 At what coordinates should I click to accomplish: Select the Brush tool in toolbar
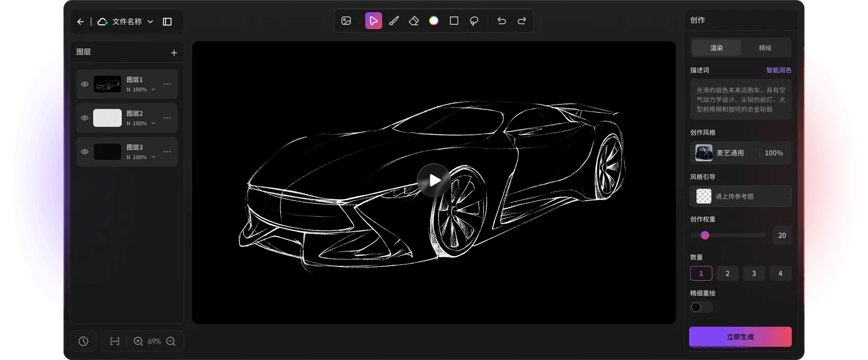click(394, 21)
